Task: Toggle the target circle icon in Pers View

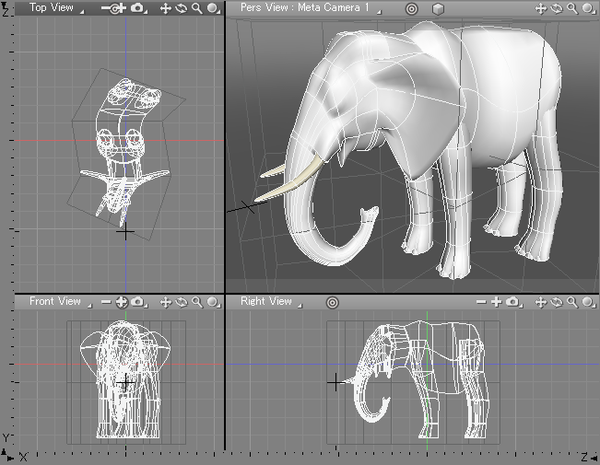Action: coord(410,8)
